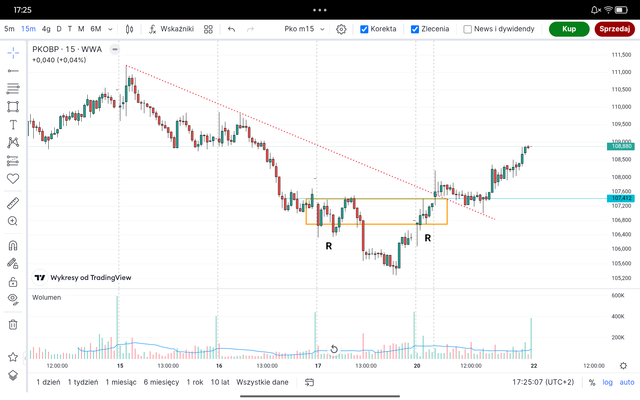
Task: Click the 108,880 current price label
Action: click(621, 146)
